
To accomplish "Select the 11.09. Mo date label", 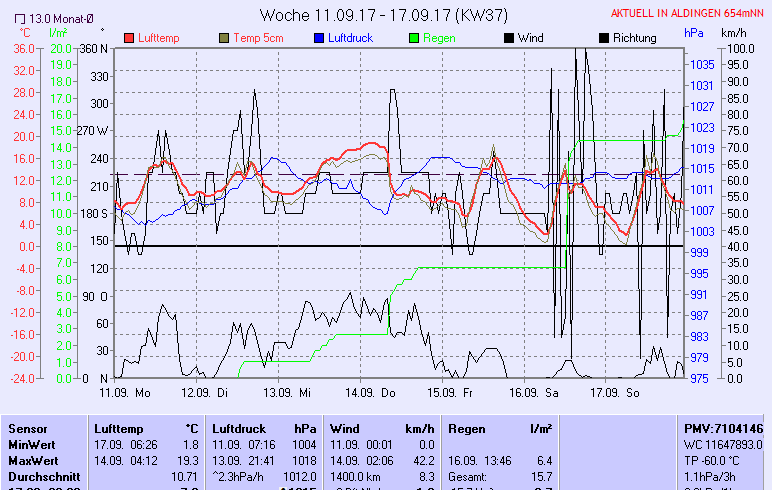I will [x=124, y=392].
